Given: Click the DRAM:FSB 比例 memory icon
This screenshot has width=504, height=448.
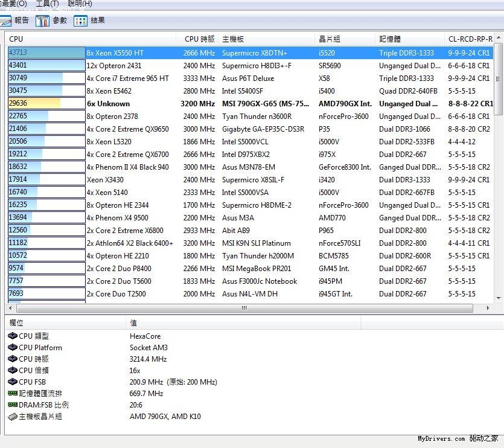Looking at the screenshot, I should (13, 405).
